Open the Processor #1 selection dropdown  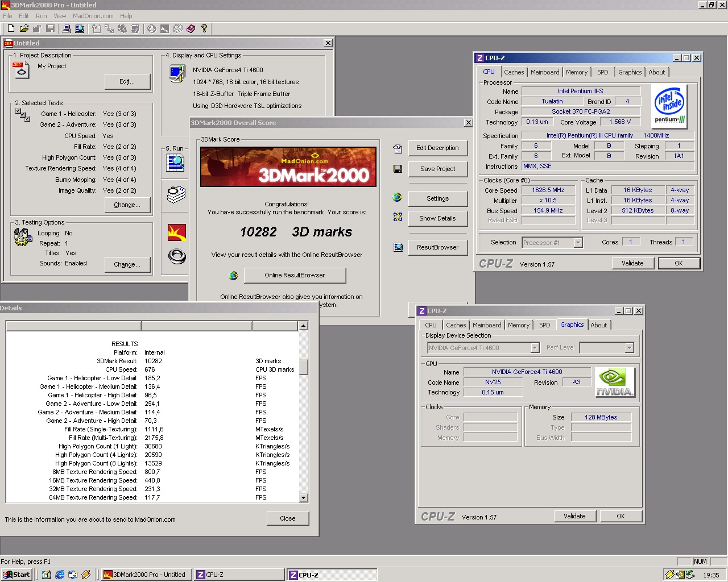[578, 243]
